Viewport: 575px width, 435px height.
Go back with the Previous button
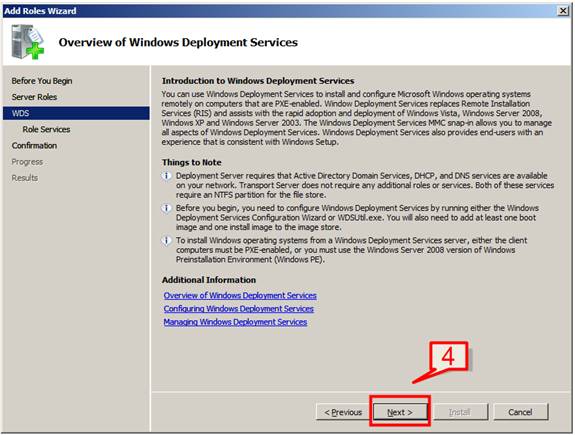pyautogui.click(x=343, y=412)
